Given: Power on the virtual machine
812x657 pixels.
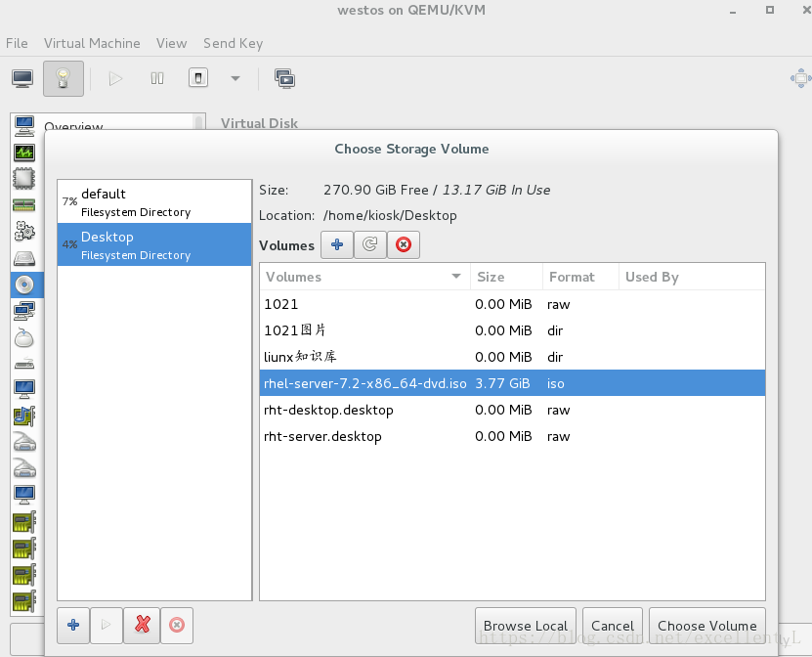Looking at the screenshot, I should click(x=115, y=79).
